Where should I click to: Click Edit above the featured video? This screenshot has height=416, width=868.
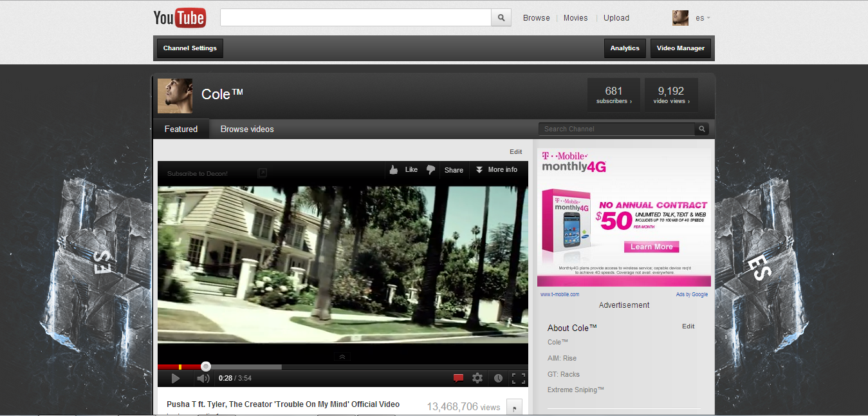pyautogui.click(x=516, y=152)
